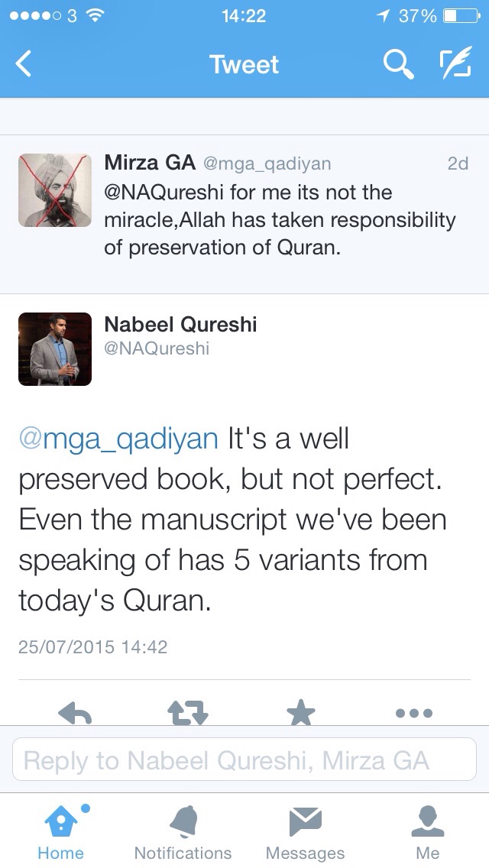
Task: Open Nabeel Qureshi's profile name
Action: tap(180, 325)
